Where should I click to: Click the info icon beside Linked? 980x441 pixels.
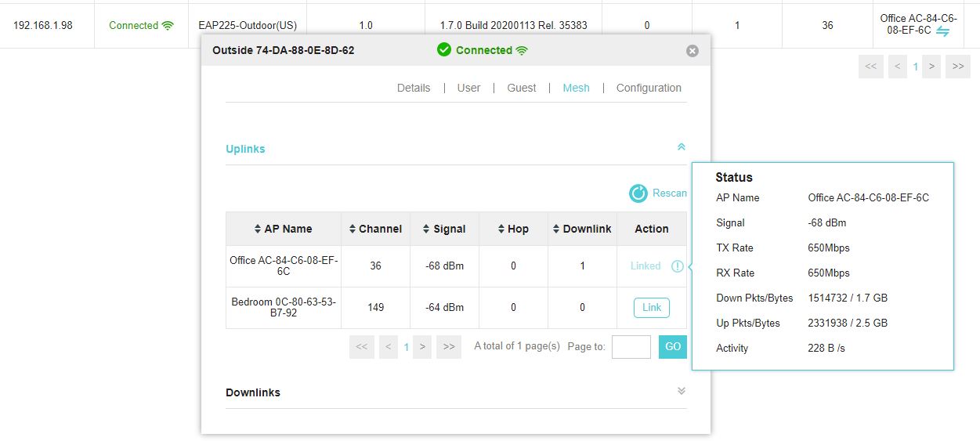[677, 266]
